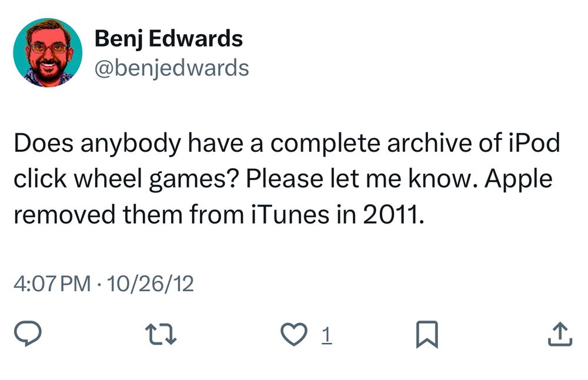The width and height of the screenshot is (588, 380).
Task: Click the Benj Edwards display name
Action: (168, 39)
